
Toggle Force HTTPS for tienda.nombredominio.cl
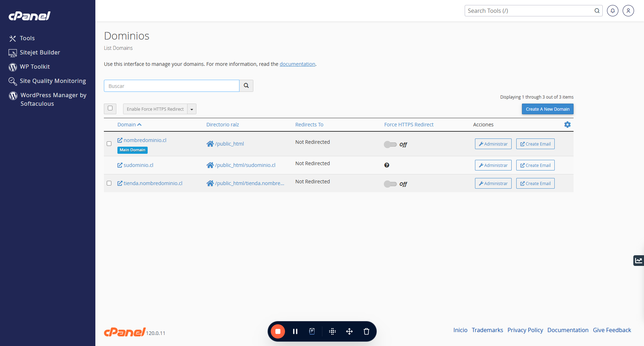pyautogui.click(x=390, y=184)
